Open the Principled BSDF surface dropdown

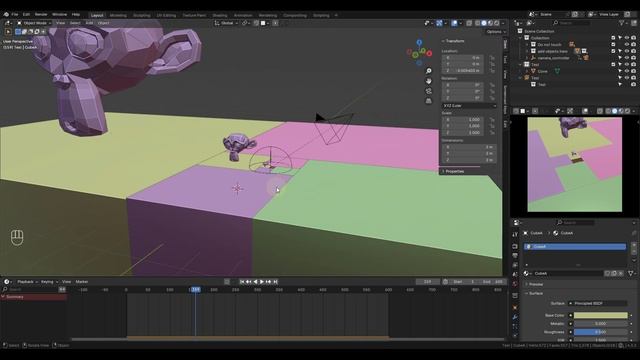(x=598, y=303)
